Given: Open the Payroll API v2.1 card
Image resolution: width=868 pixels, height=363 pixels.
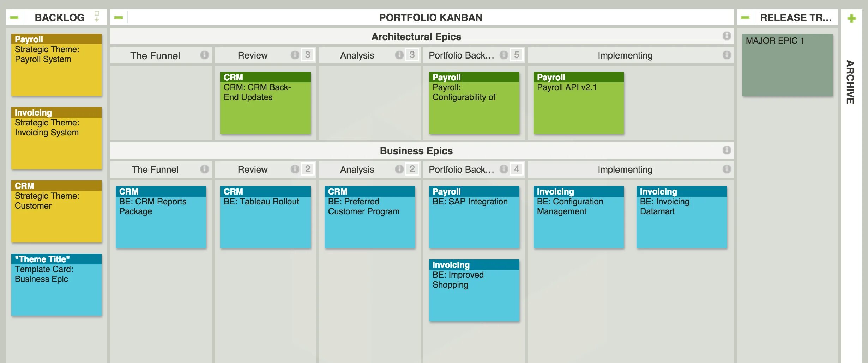Looking at the screenshot, I should (578, 103).
